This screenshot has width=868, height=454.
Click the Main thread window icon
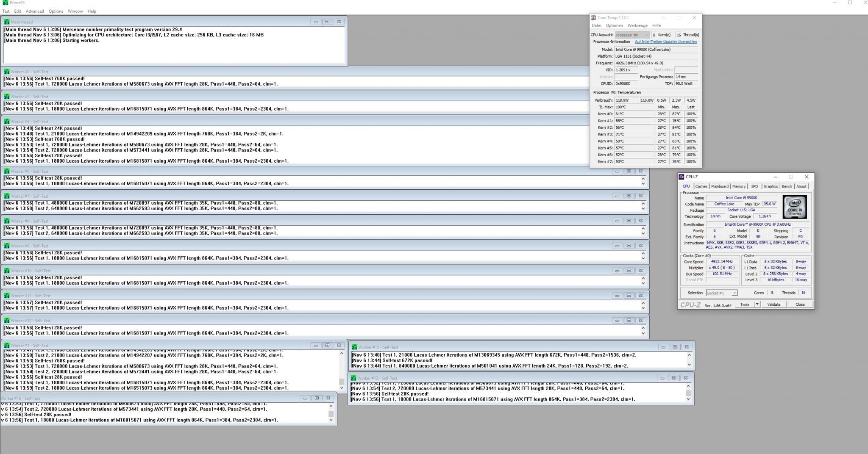pos(7,22)
